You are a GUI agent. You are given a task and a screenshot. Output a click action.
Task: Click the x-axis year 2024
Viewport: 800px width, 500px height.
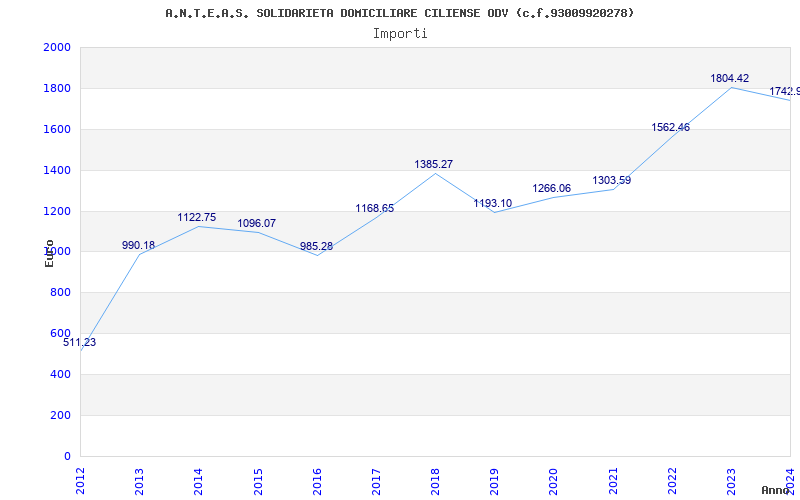(x=790, y=481)
